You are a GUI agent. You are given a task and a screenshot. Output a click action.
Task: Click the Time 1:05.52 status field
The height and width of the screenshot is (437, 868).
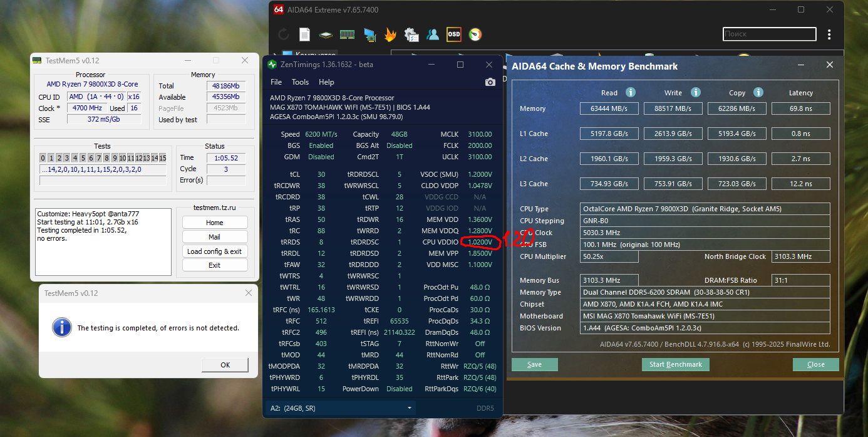226,158
